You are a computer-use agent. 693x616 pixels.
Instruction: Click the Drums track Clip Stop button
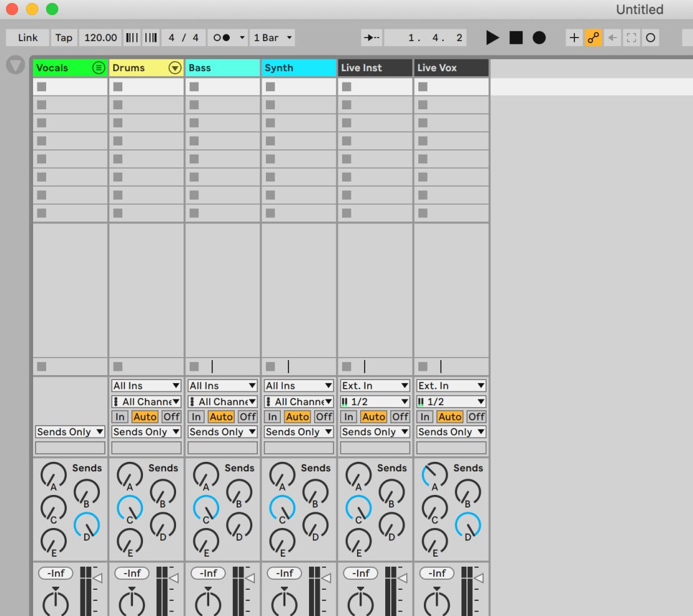tap(117, 366)
